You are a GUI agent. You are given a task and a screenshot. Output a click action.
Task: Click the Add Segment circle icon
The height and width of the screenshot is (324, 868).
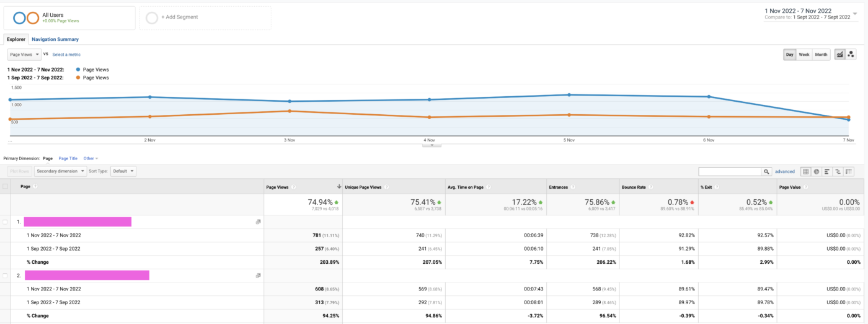pos(152,17)
